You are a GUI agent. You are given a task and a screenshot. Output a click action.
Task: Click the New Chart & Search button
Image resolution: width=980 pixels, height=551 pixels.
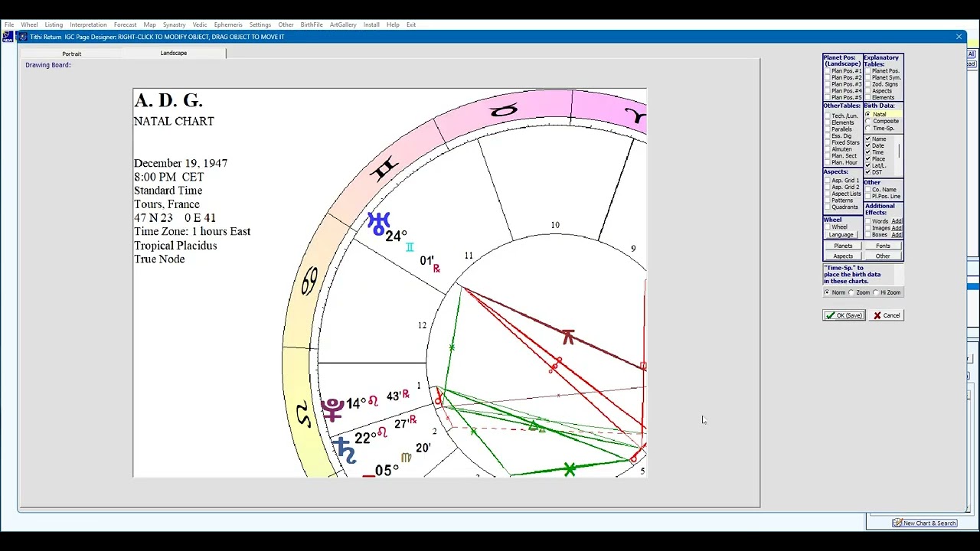point(925,523)
